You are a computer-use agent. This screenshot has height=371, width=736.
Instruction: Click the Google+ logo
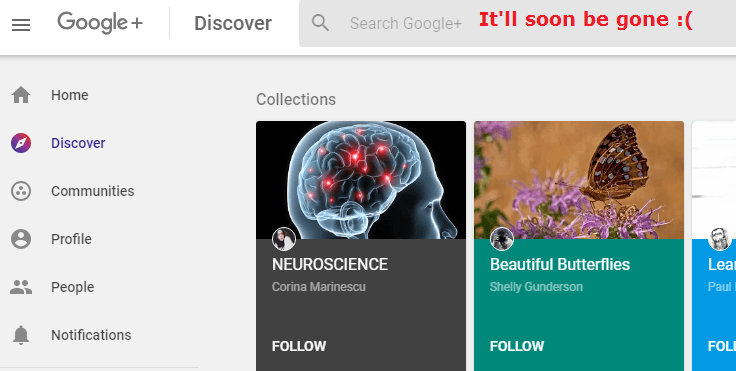click(x=100, y=23)
